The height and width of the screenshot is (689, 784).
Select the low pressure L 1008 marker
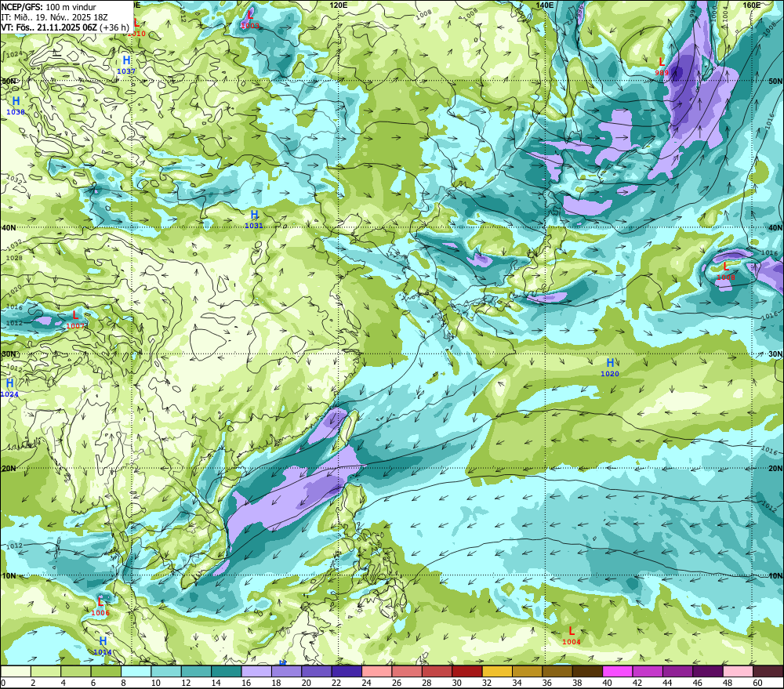pos(726,271)
